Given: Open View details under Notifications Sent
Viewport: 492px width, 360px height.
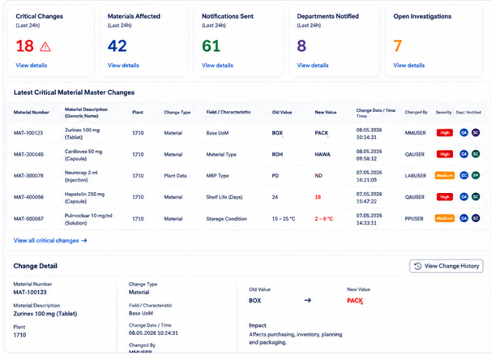Looking at the screenshot, I should tap(217, 65).
